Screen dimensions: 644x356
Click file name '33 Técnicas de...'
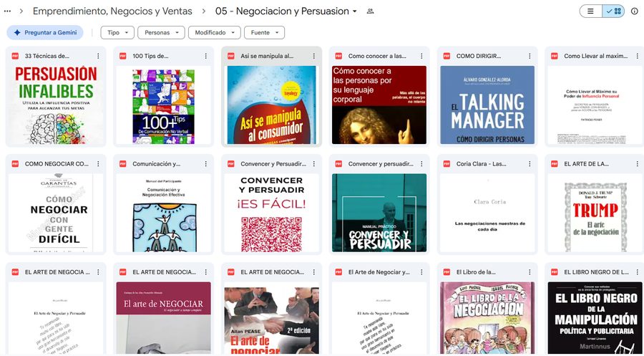[47, 56]
